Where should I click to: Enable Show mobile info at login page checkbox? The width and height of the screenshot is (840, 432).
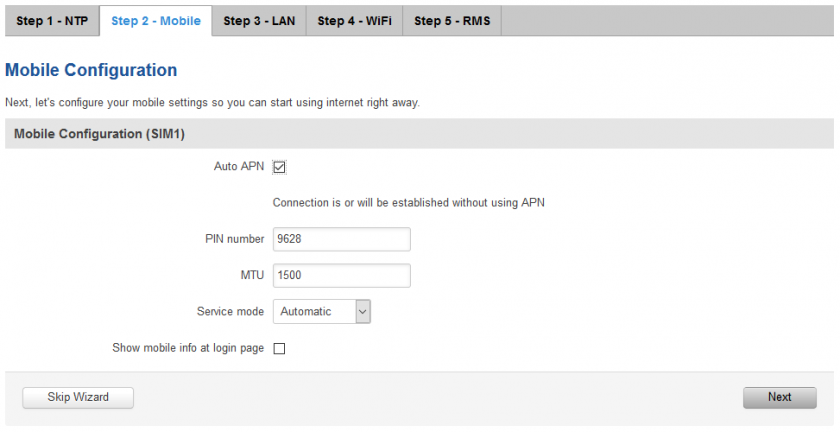[x=279, y=348]
